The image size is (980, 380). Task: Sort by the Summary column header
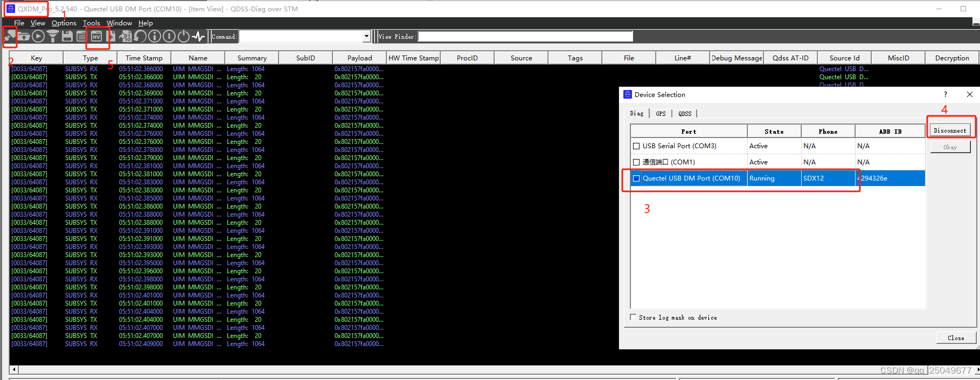(252, 58)
